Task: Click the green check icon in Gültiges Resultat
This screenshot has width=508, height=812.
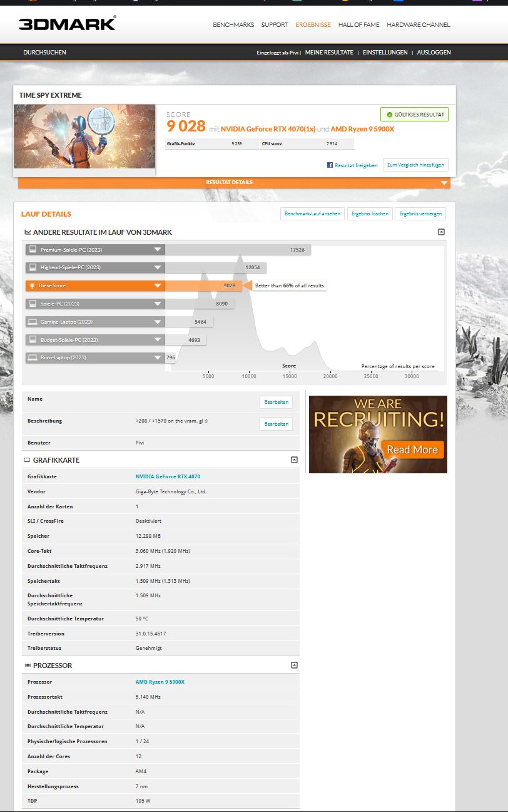Action: click(389, 115)
